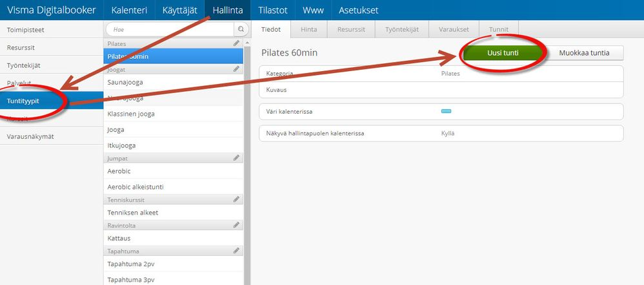Open the Tilastot menu
The width and height of the screenshot is (644, 285).
(x=273, y=10)
